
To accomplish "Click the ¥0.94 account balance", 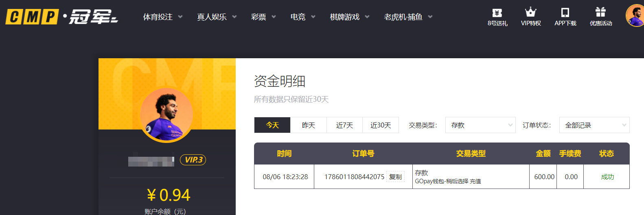I will (x=169, y=195).
